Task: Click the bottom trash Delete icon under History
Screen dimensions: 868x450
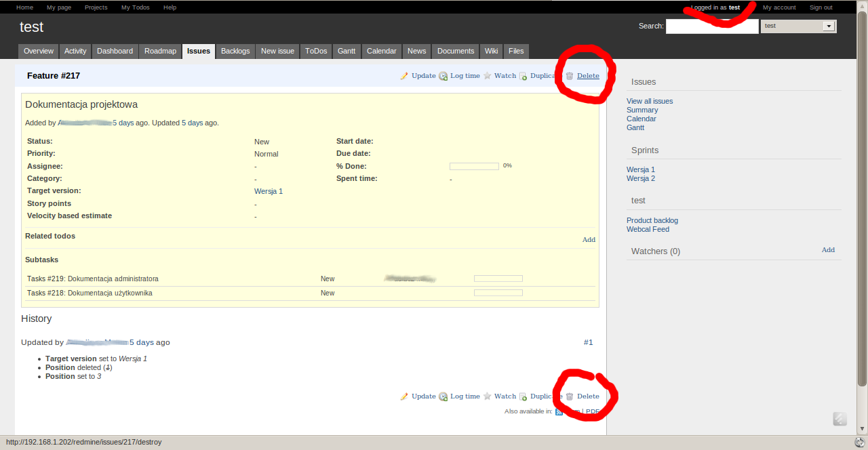Action: click(x=570, y=396)
